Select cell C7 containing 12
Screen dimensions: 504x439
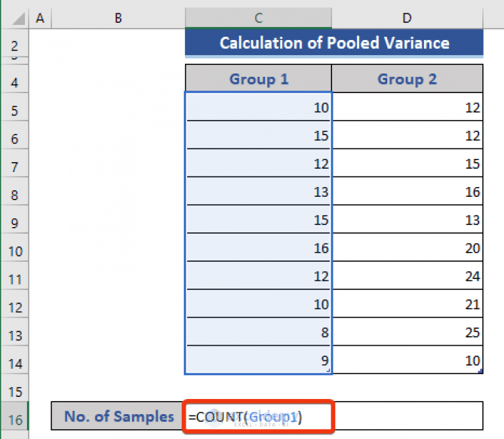point(259,163)
